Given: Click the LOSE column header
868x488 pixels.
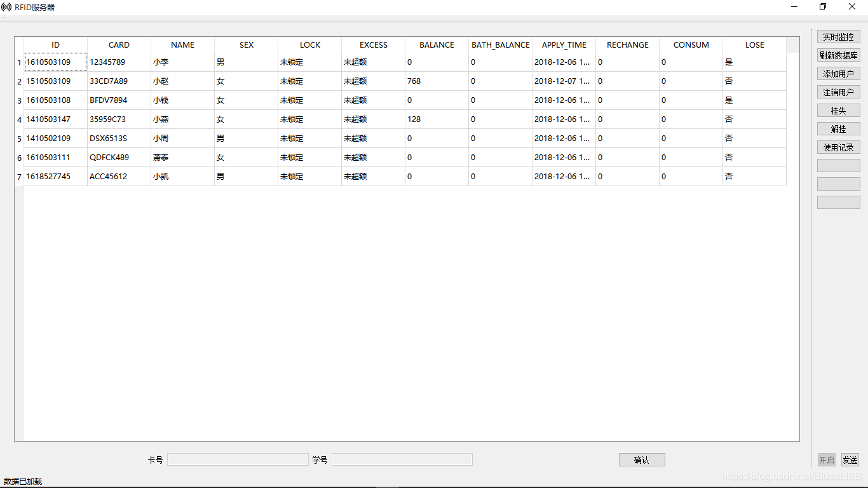Looking at the screenshot, I should click(755, 44).
